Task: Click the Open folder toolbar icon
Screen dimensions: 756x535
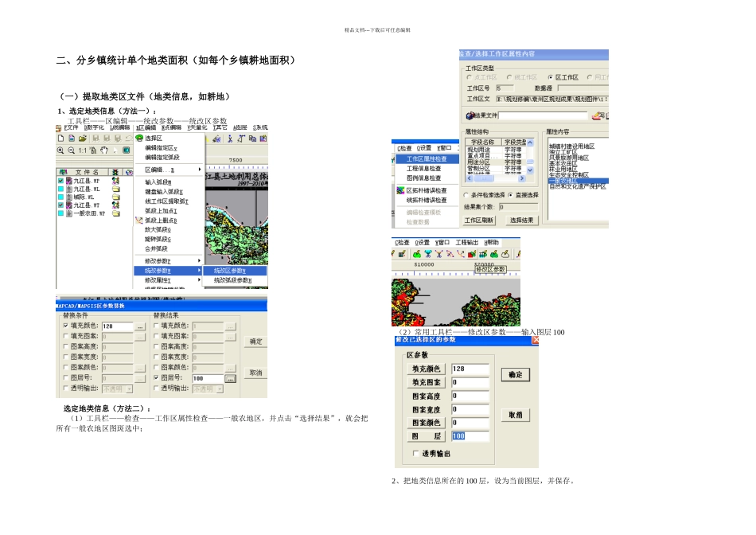Action: pyautogui.click(x=82, y=139)
